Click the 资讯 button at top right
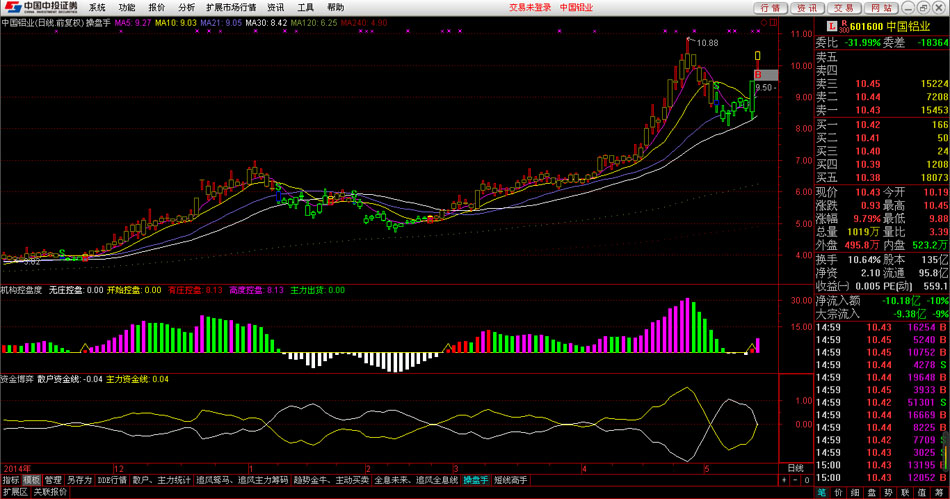The width and height of the screenshot is (950, 499). point(807,8)
